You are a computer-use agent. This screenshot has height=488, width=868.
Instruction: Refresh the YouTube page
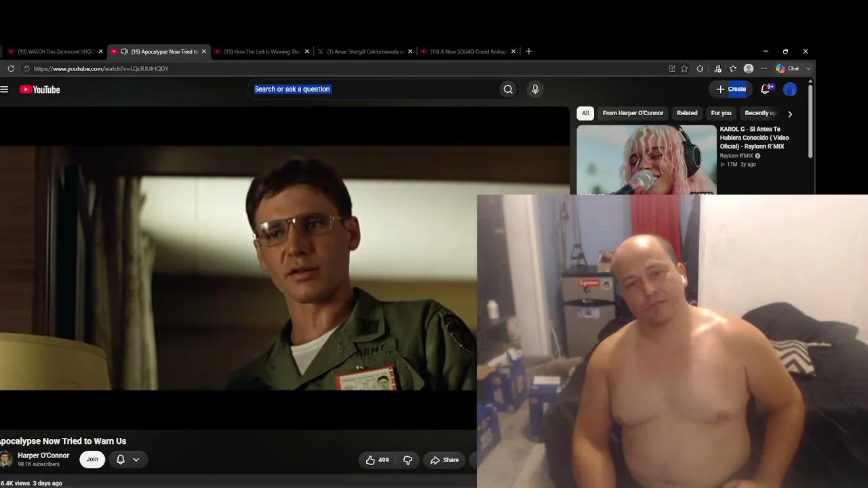click(x=11, y=68)
